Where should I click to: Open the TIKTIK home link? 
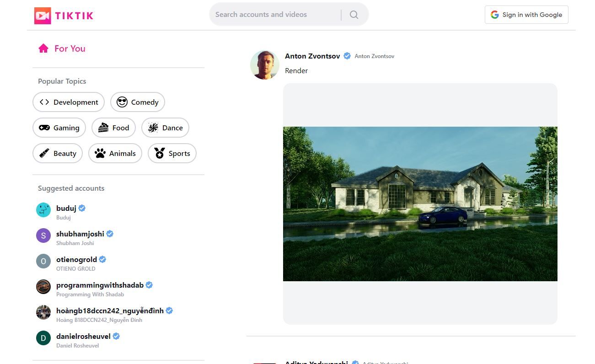tap(64, 16)
